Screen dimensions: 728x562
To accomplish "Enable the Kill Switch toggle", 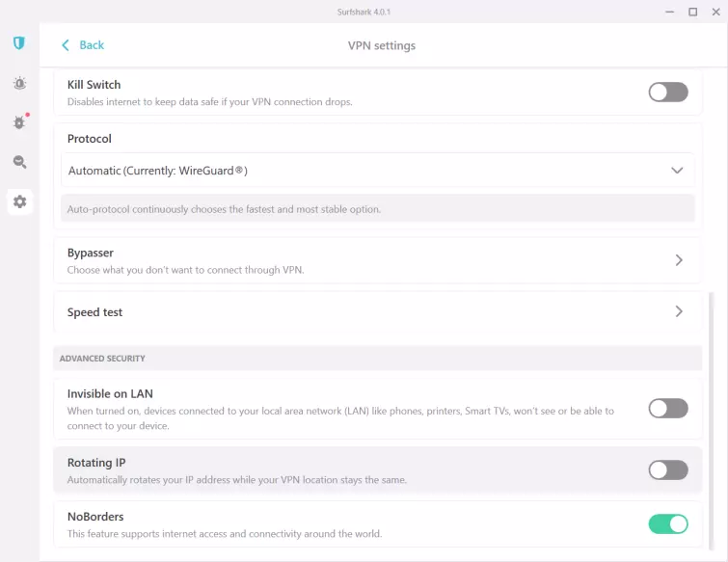I will (667, 93).
